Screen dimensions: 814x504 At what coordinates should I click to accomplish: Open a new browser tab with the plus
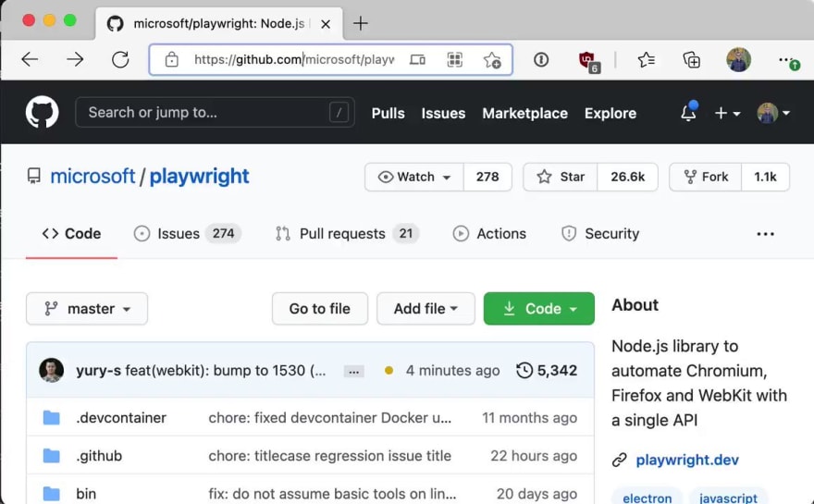(360, 23)
